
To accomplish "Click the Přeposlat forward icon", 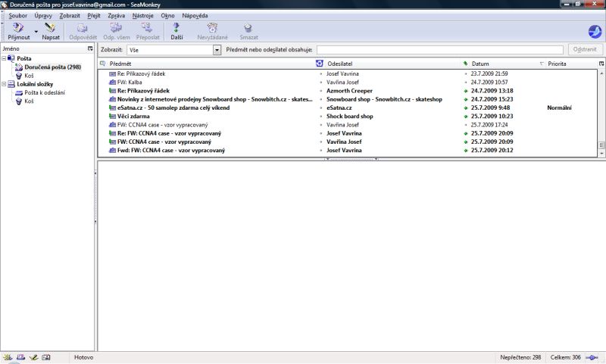I will tap(147, 28).
